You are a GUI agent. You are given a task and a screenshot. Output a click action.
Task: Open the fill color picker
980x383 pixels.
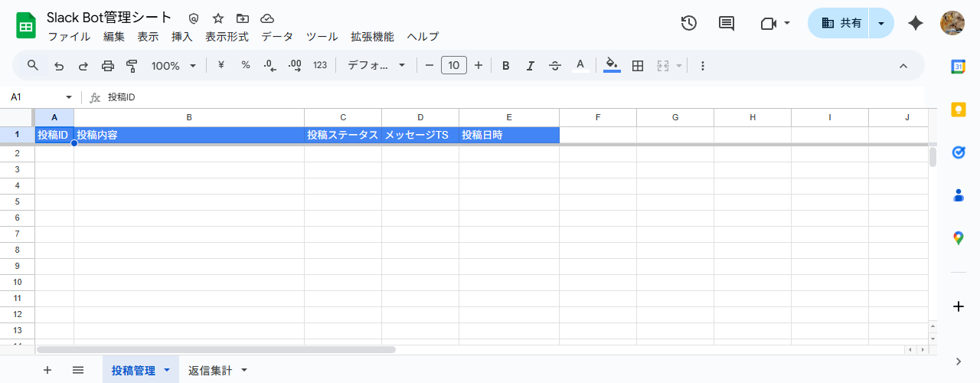click(612, 66)
